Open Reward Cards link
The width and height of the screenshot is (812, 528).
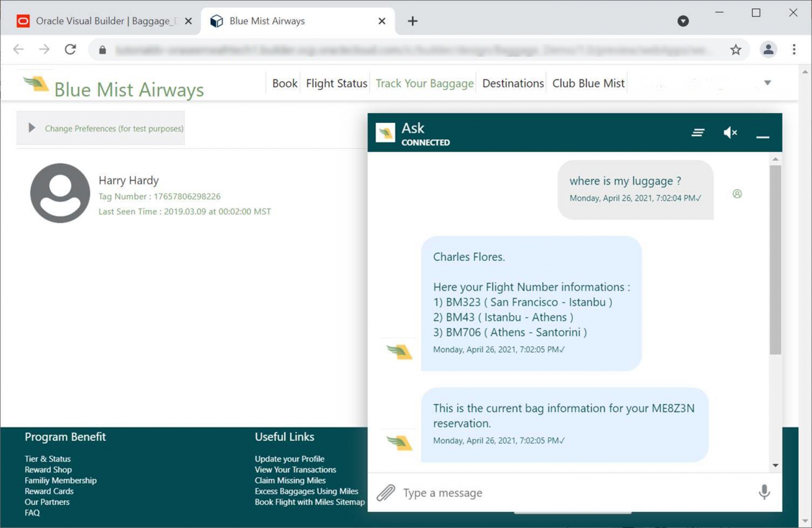[x=49, y=491]
